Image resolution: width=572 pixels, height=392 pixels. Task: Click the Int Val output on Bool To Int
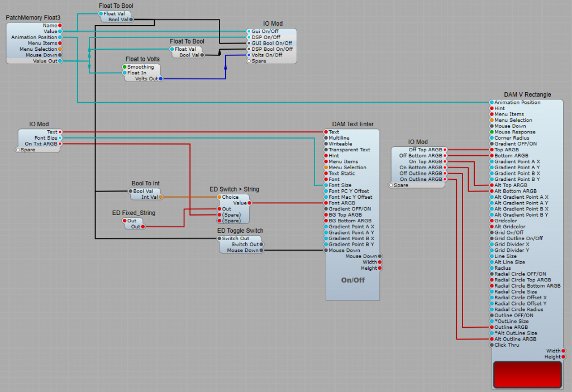pos(161,197)
